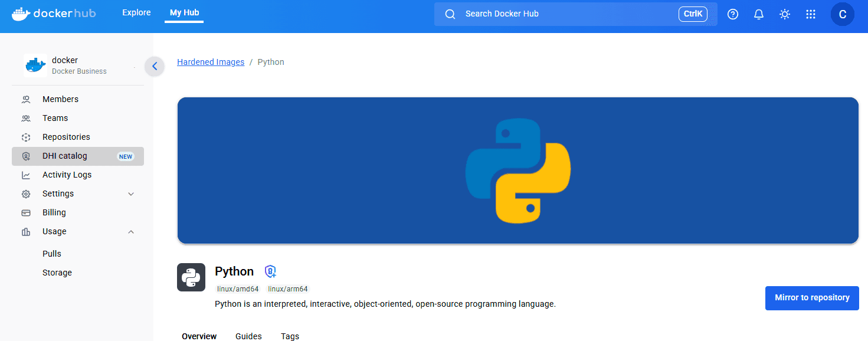Click the Docker Hub logo
Viewport: 868px width, 341px height.
pos(54,14)
